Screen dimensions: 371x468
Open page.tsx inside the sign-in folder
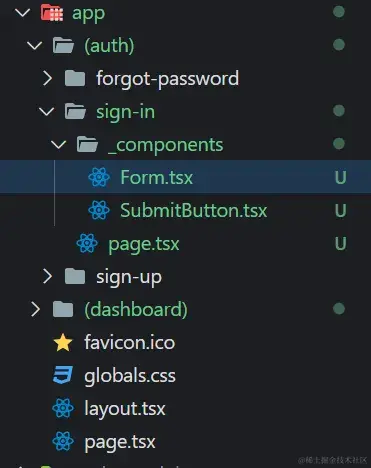[144, 244]
